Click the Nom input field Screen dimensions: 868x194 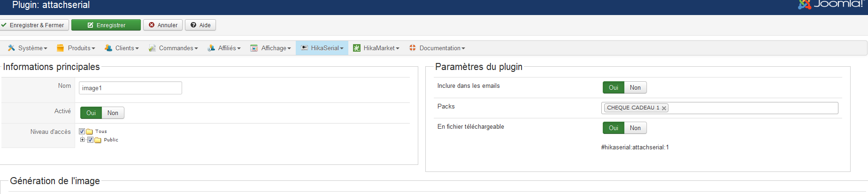tap(130, 88)
